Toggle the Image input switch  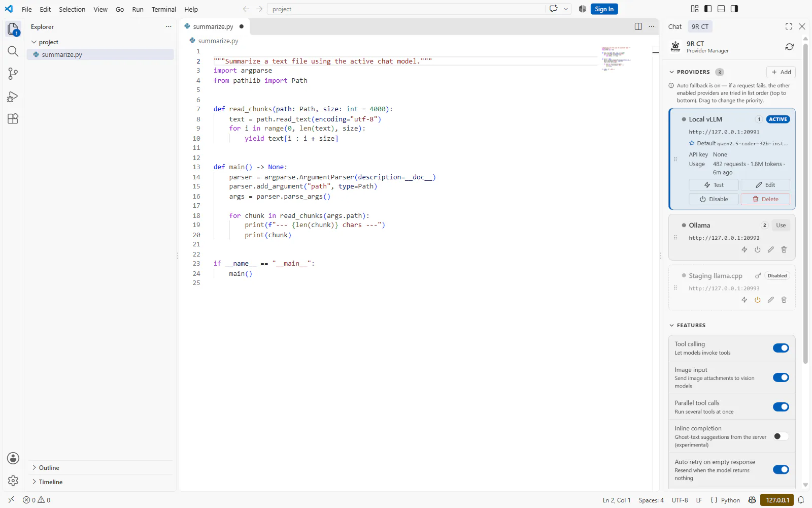point(781,377)
